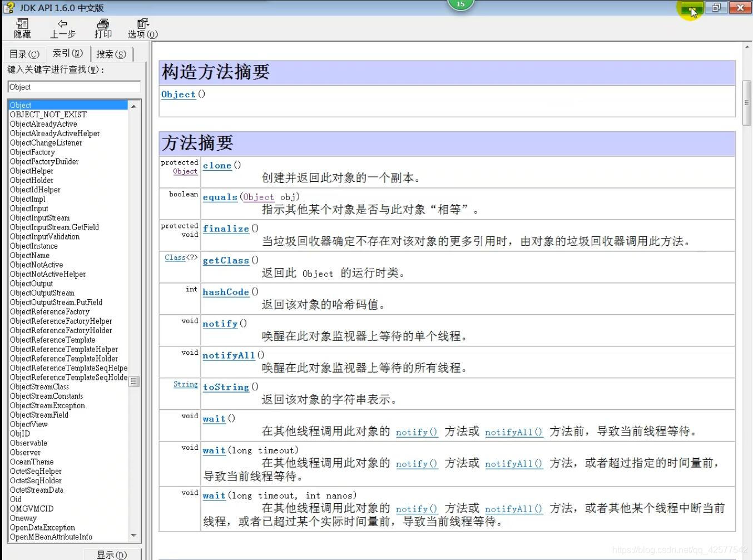Click notifyAll() link in wait() description
Viewport: 753px width, 560px height.
pyautogui.click(x=514, y=432)
